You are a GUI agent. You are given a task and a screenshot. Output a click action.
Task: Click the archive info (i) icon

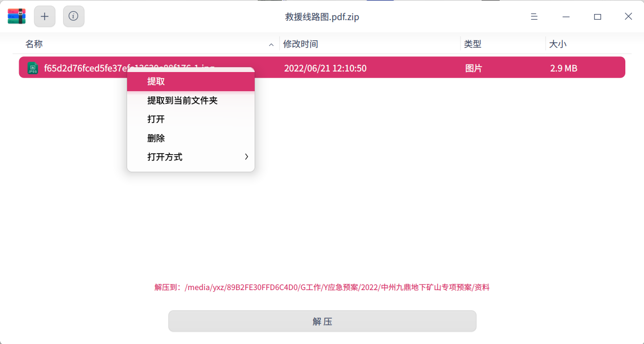73,16
